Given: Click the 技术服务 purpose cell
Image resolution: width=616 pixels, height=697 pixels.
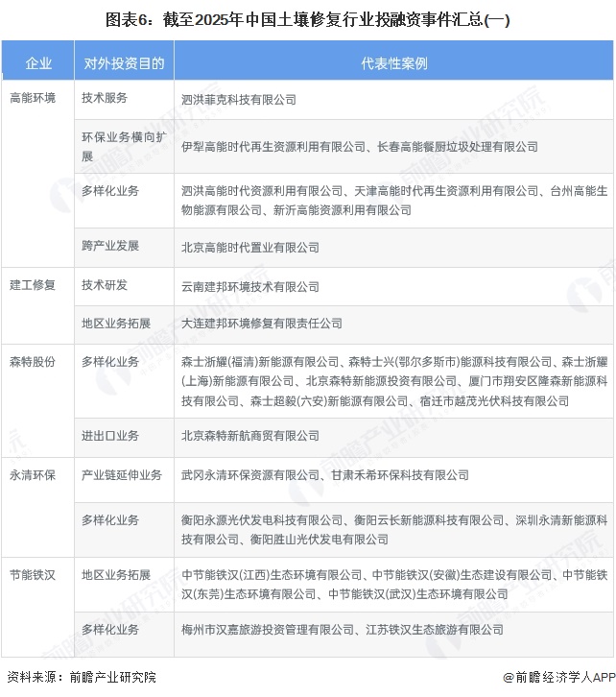Looking at the screenshot, I should [x=124, y=100].
